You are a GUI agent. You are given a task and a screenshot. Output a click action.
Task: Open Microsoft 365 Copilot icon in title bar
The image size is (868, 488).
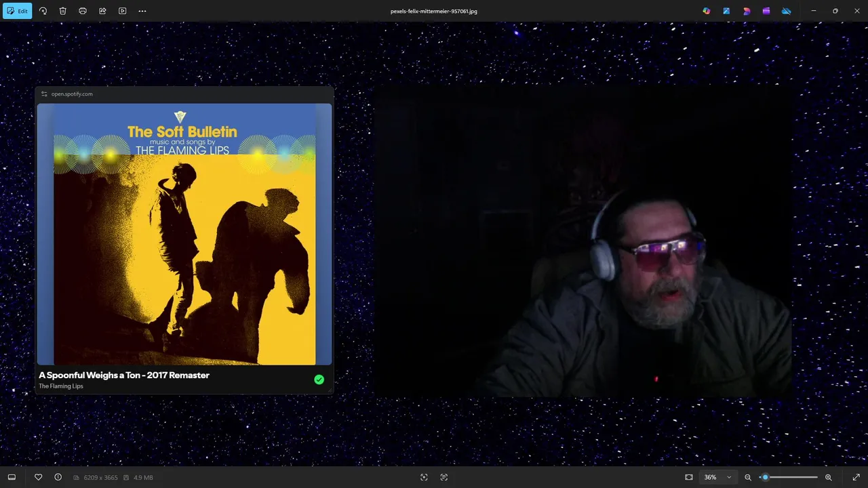[707, 11]
